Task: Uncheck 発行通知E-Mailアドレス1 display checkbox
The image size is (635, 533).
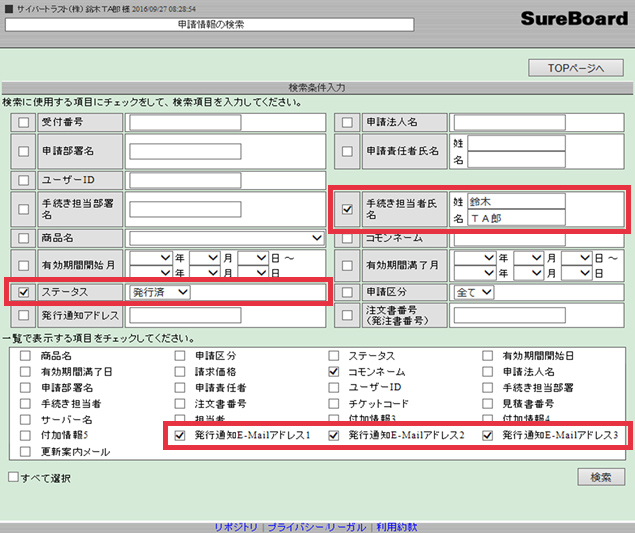Action: [179, 436]
